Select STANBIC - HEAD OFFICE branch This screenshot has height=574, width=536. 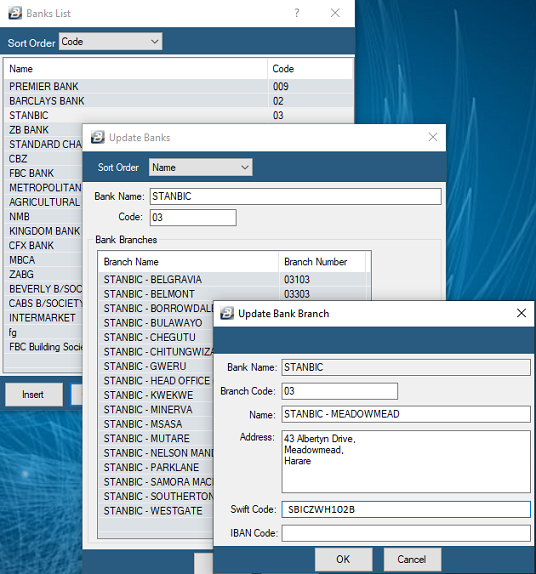[x=156, y=381]
